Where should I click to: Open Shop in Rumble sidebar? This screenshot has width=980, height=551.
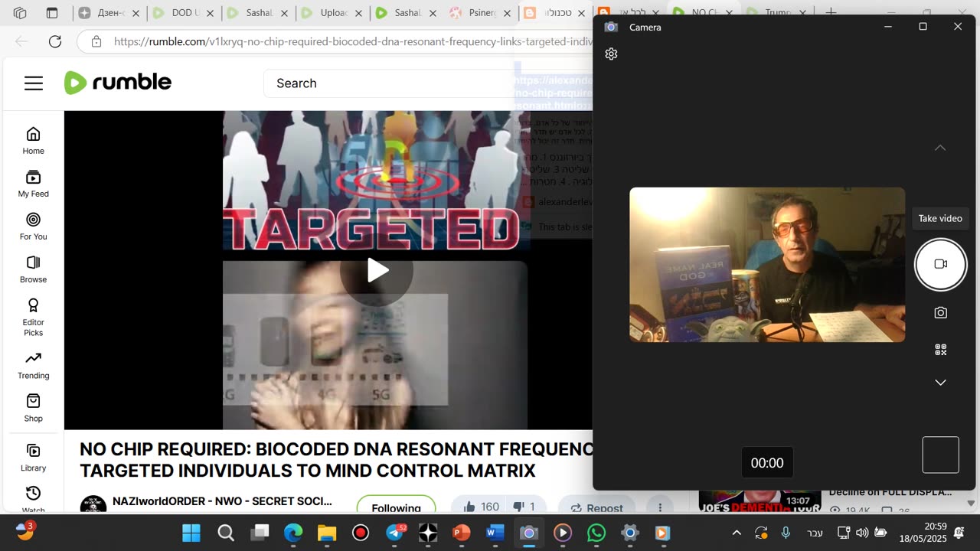[33, 409]
